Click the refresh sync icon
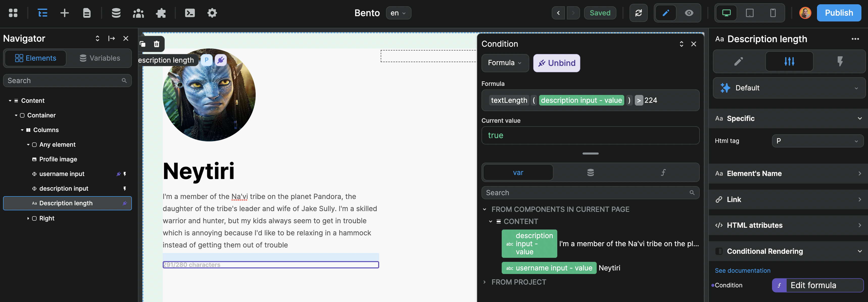 pos(639,13)
